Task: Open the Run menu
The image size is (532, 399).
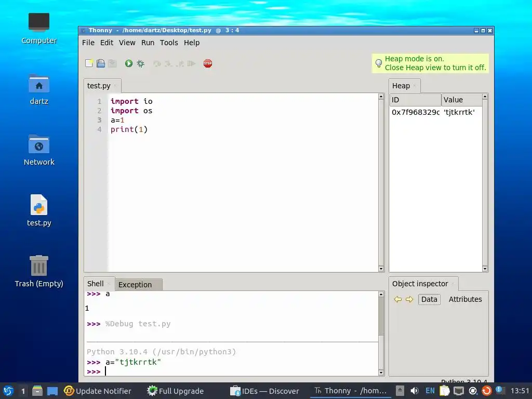Action: click(148, 43)
